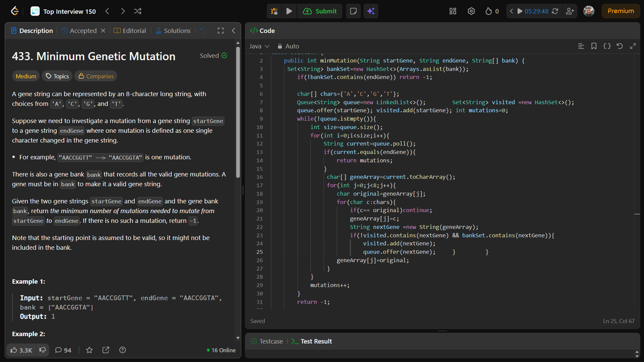This screenshot has height=362, width=644.
Task: Bookmark the code with bookmark icon
Action: pos(594,46)
